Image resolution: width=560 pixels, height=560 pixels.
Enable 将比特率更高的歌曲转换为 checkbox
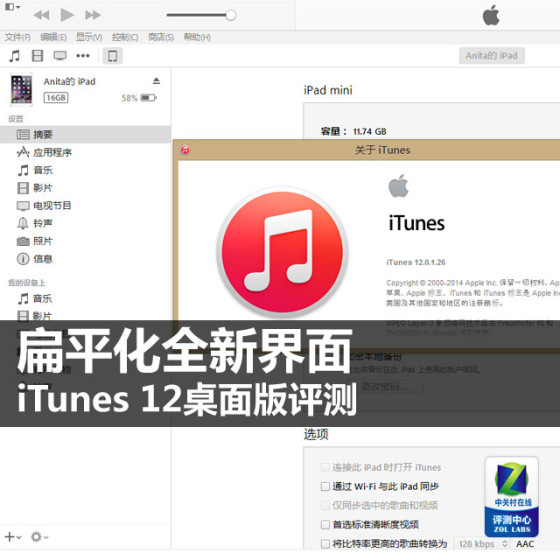click(x=325, y=544)
